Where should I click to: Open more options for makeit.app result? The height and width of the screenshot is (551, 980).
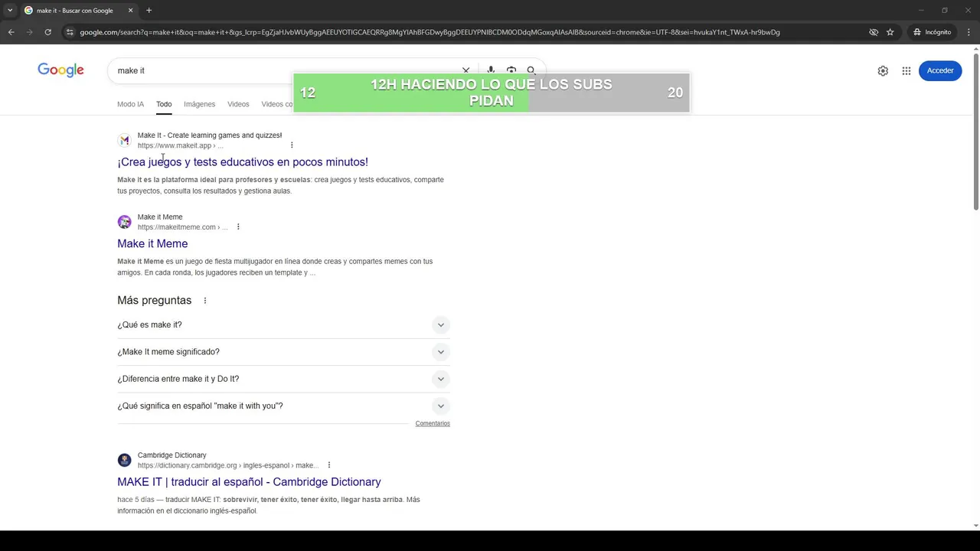[292, 145]
